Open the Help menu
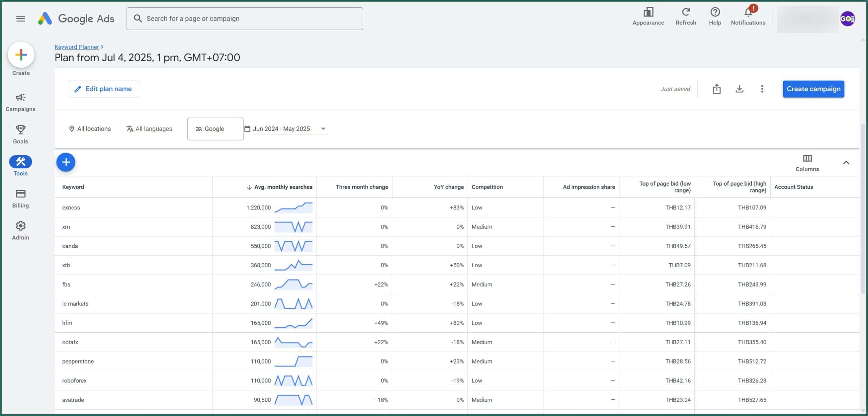Image resolution: width=868 pixels, height=416 pixels. 715,16
